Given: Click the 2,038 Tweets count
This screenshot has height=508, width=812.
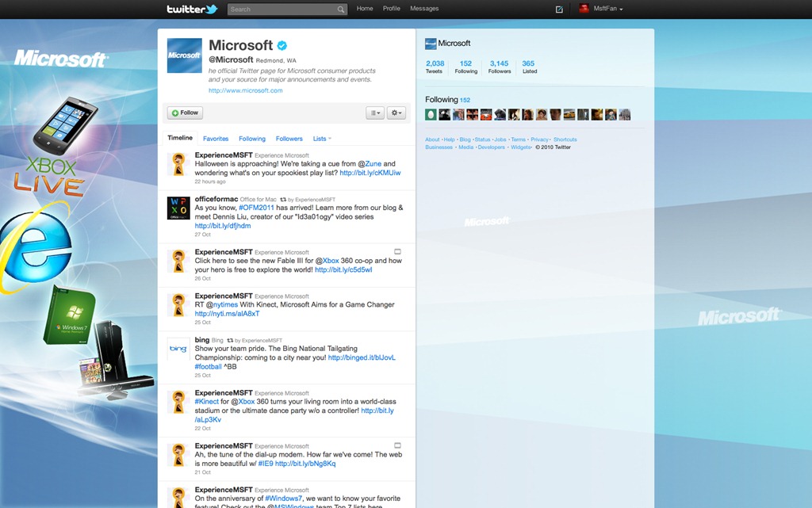Looking at the screenshot, I should click(x=435, y=67).
